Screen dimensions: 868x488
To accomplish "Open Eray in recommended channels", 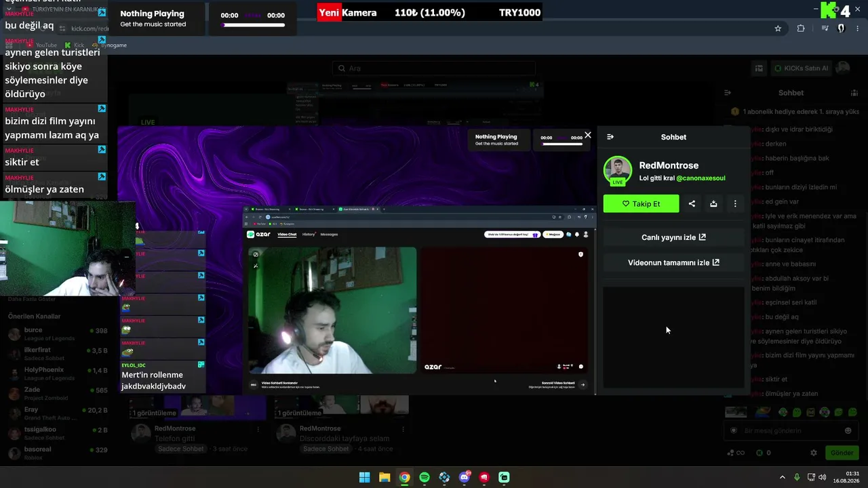I will (x=58, y=413).
